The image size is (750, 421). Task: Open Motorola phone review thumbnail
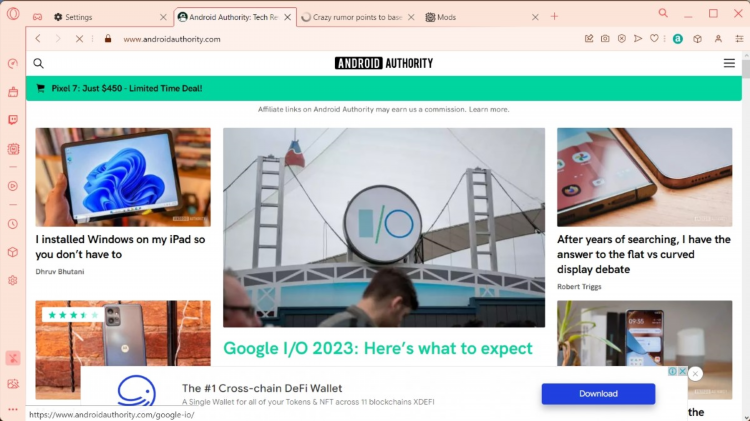click(x=123, y=333)
